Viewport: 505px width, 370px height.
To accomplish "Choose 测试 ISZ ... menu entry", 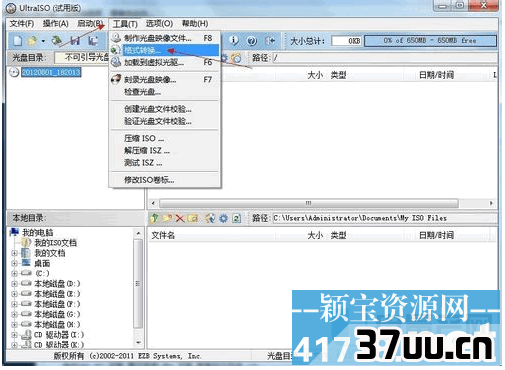I will pos(164,163).
